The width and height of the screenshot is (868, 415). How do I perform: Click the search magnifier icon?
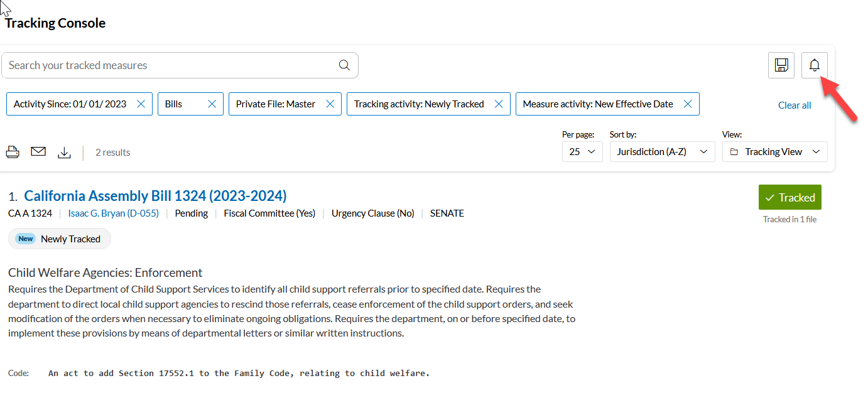[x=344, y=65]
